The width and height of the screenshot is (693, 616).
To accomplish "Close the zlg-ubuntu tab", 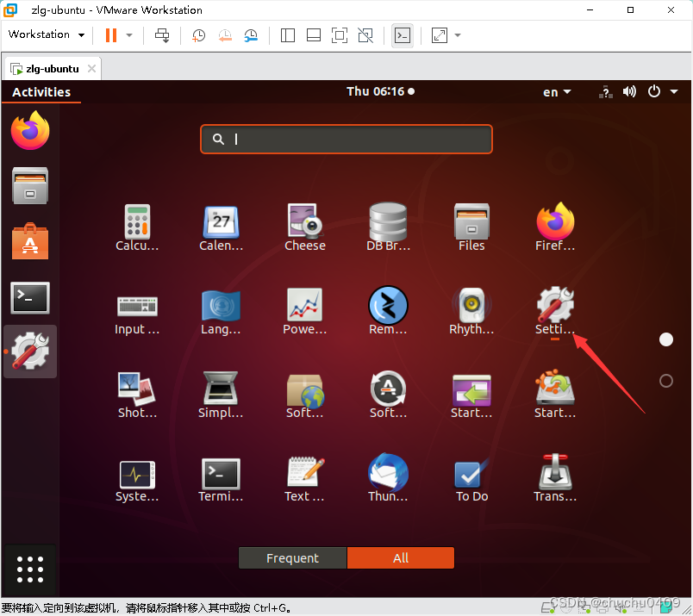I will [91, 69].
